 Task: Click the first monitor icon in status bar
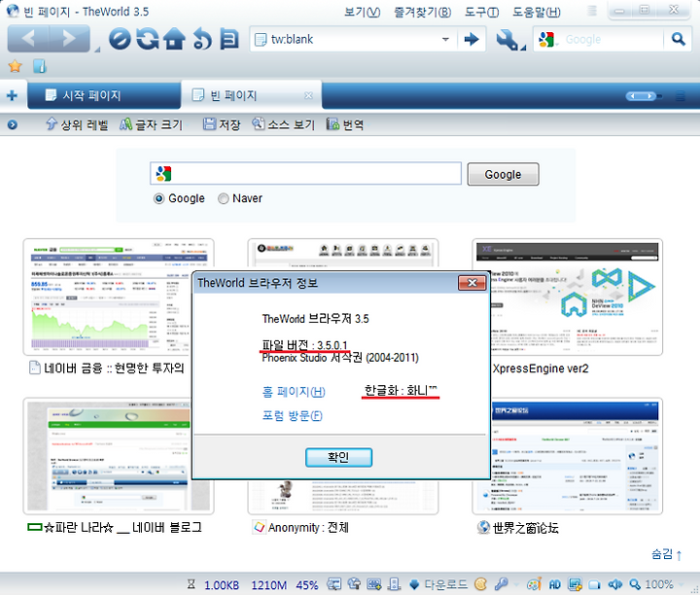(333, 584)
